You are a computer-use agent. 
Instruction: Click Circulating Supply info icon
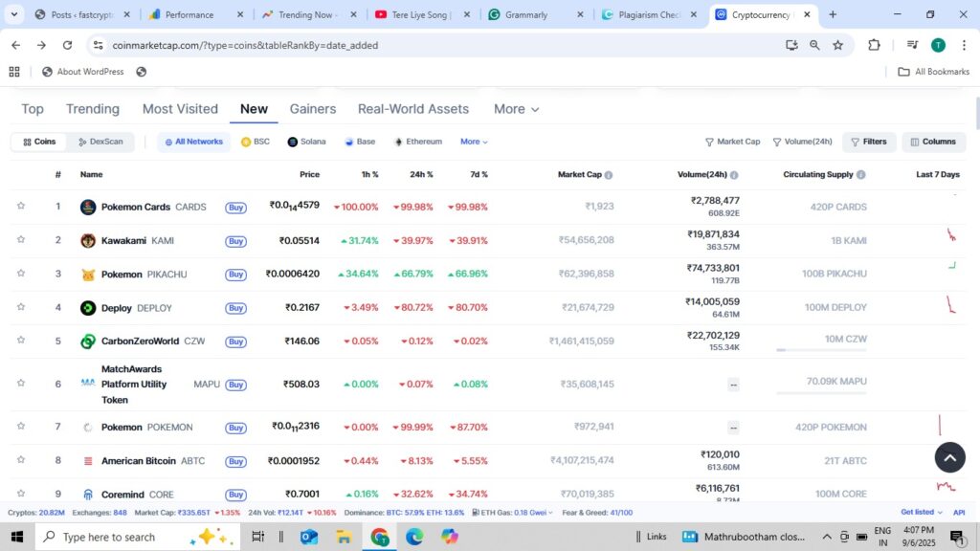pyautogui.click(x=861, y=175)
